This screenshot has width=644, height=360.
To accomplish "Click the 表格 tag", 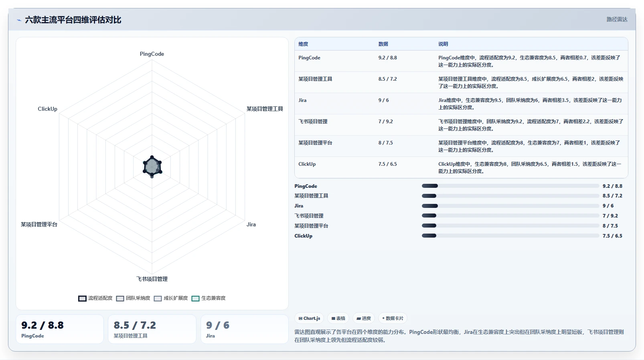I will click(x=338, y=318).
